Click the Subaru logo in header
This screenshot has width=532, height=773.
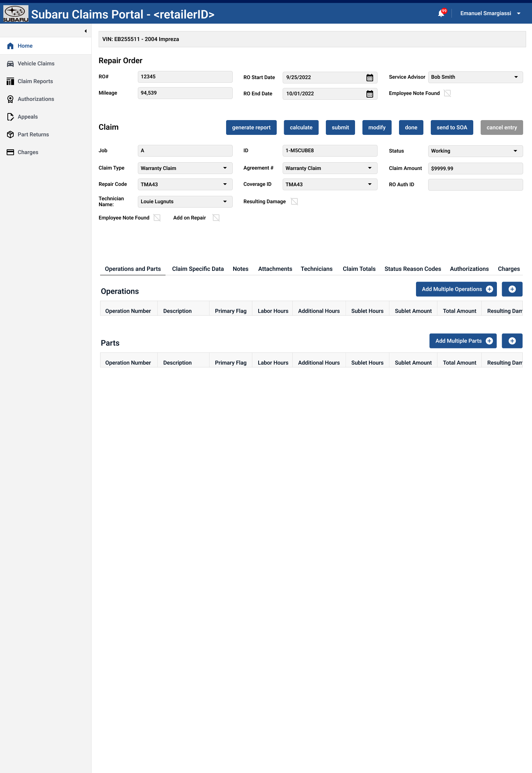(16, 14)
